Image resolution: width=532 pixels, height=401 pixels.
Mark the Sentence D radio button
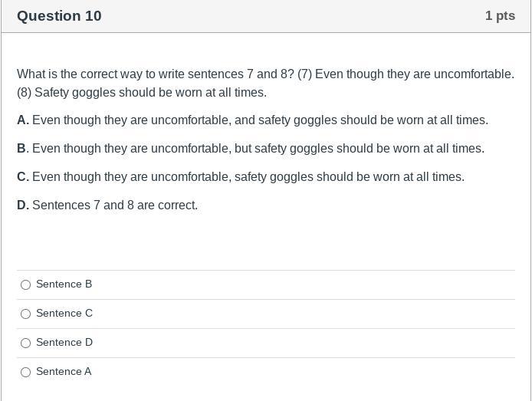[26, 343]
